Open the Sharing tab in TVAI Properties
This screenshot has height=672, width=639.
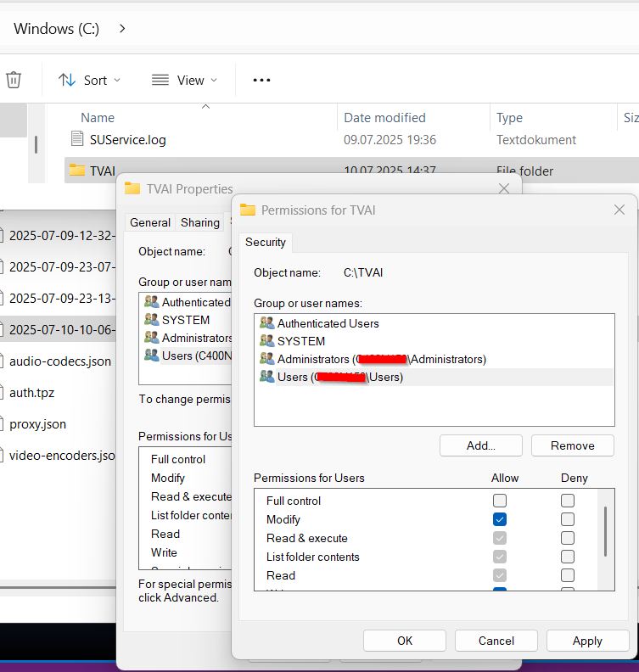click(200, 222)
